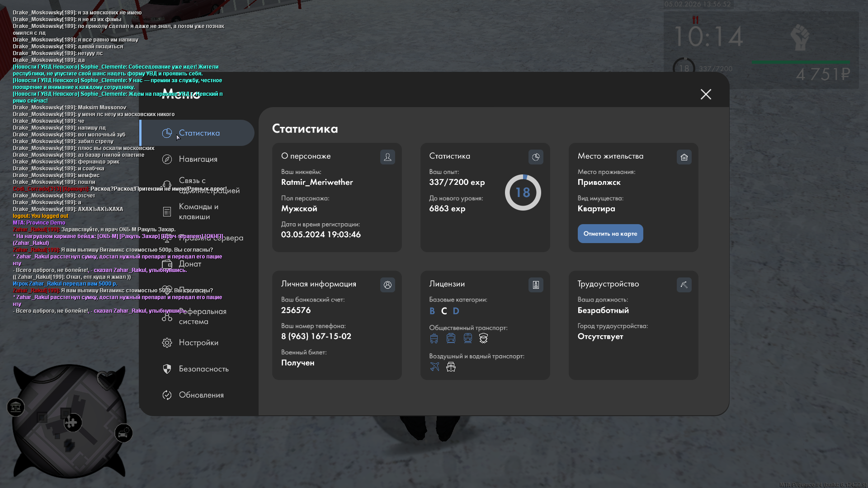This screenshot has width=868, height=488.
Task: Click the pie-chart icon in Статистика card
Action: tap(536, 157)
